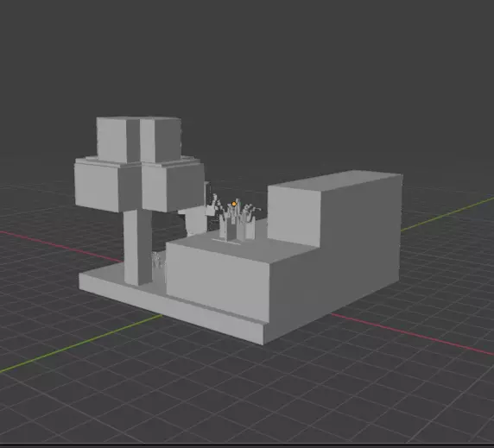The width and height of the screenshot is (494, 448).
Task: Select the top cube of the tree
Action: point(139,140)
